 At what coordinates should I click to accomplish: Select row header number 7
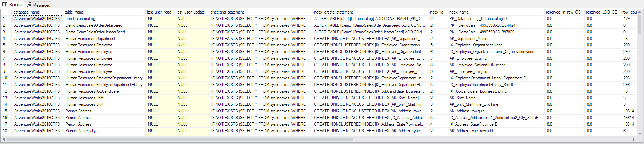6,58
